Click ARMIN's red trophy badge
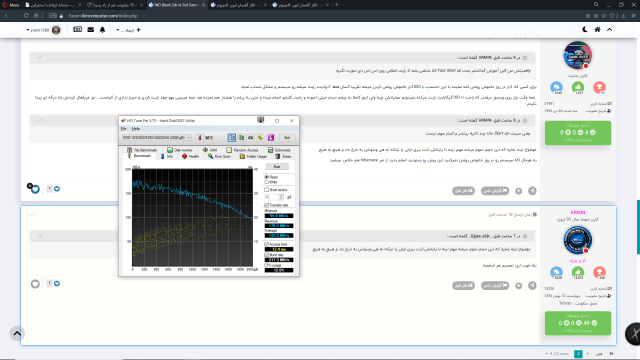The height and width of the screenshot is (360, 640). pyautogui.click(x=599, y=271)
